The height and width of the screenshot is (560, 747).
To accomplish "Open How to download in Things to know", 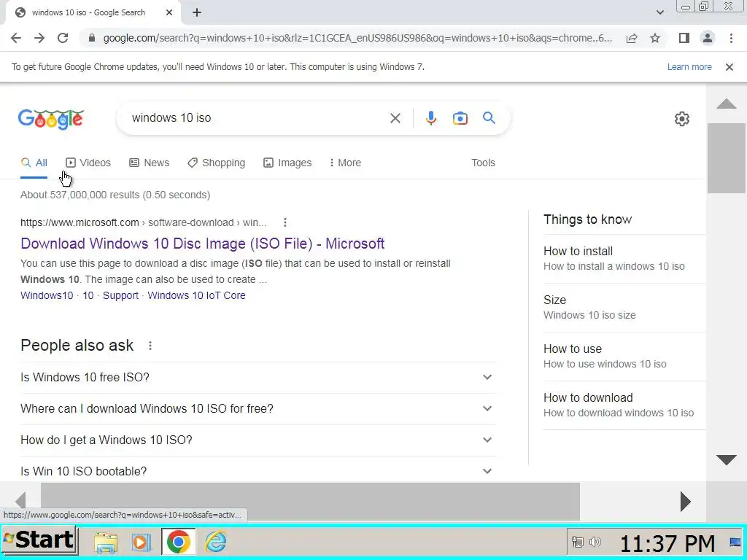I will (624, 405).
